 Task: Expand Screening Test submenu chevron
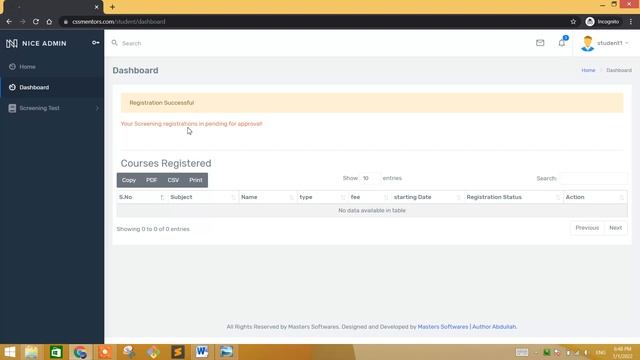pyautogui.click(x=97, y=108)
